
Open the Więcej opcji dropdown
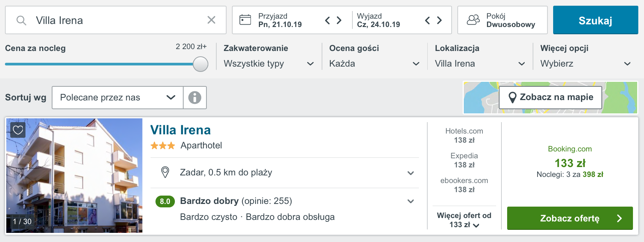pyautogui.click(x=586, y=64)
